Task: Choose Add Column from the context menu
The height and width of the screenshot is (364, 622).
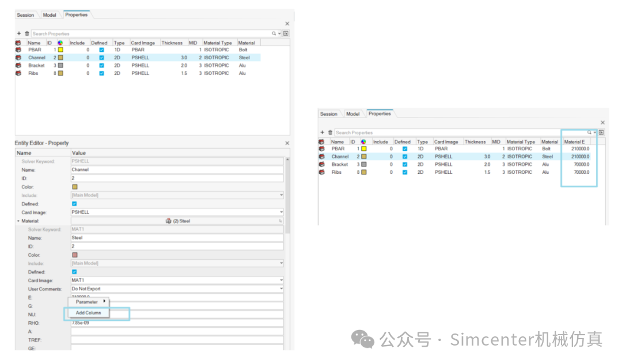Action: coord(88,313)
